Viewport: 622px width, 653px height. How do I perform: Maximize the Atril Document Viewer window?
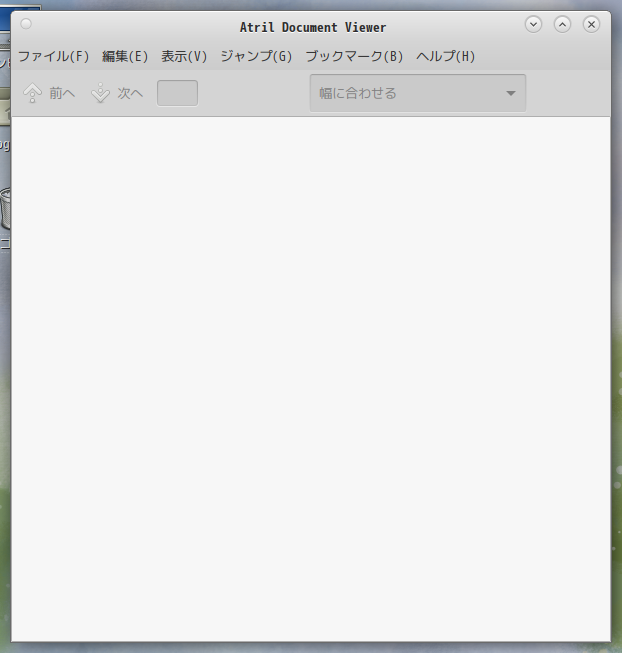pyautogui.click(x=562, y=24)
